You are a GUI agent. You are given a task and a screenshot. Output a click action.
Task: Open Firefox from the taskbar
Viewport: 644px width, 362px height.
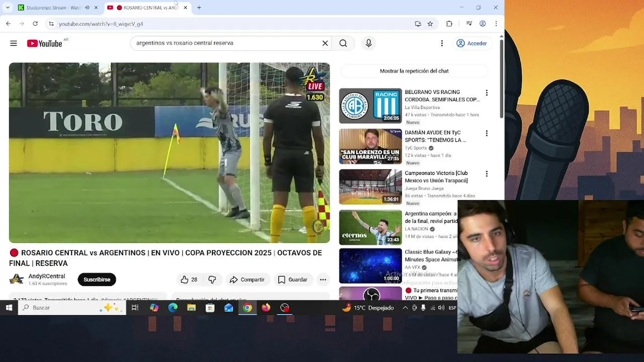coord(266,308)
